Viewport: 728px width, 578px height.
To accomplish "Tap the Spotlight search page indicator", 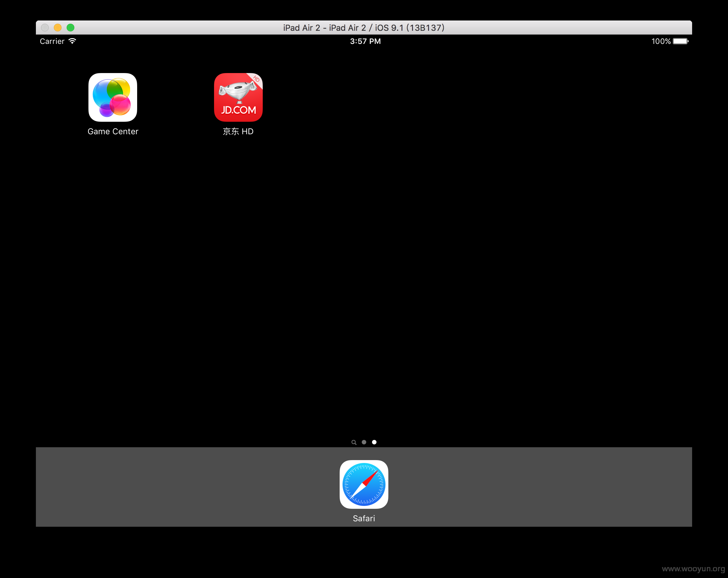I will [354, 442].
